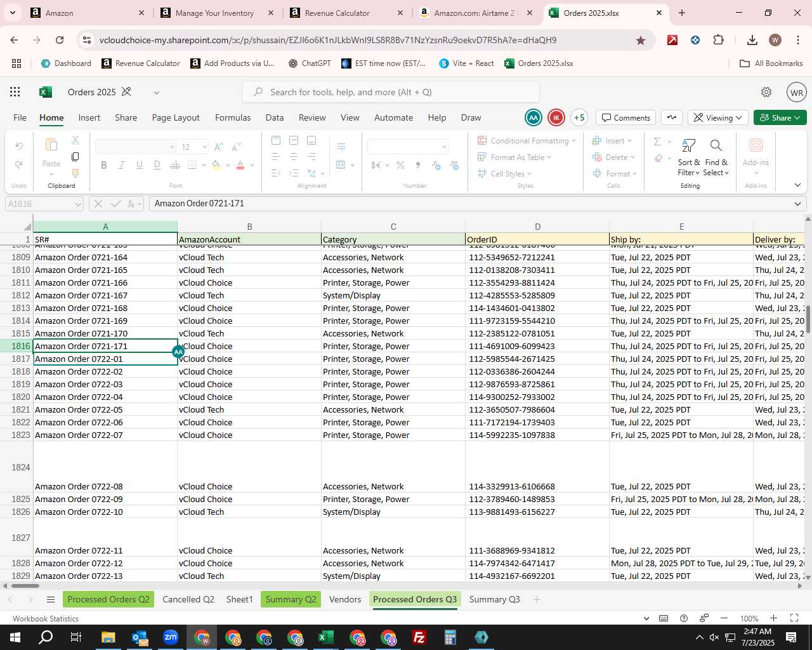Open the Formulas ribbon tab

[233, 117]
